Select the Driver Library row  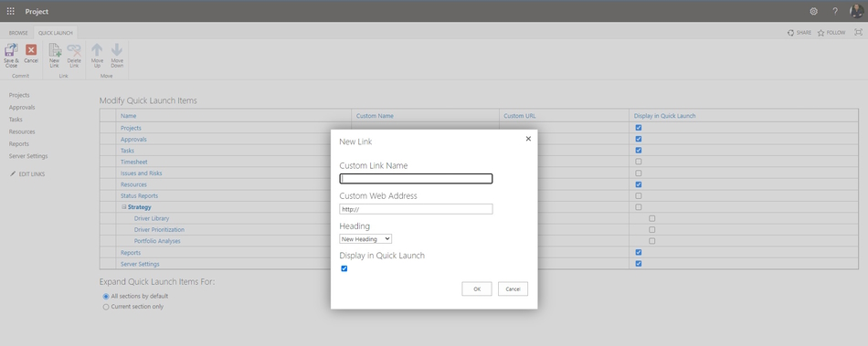tap(152, 218)
